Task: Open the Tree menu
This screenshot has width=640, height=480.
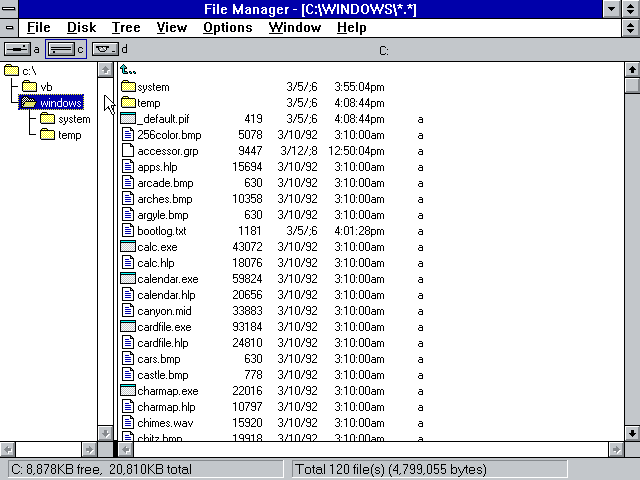Action: [x=126, y=27]
